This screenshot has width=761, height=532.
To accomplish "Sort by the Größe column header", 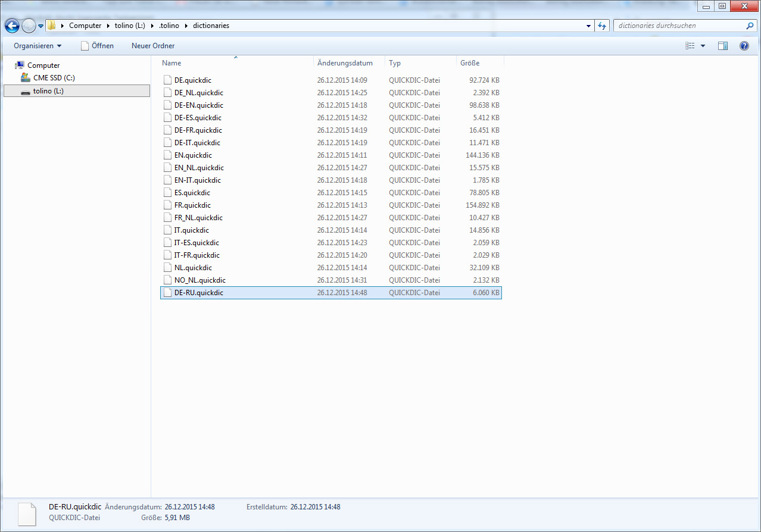I will click(x=469, y=63).
